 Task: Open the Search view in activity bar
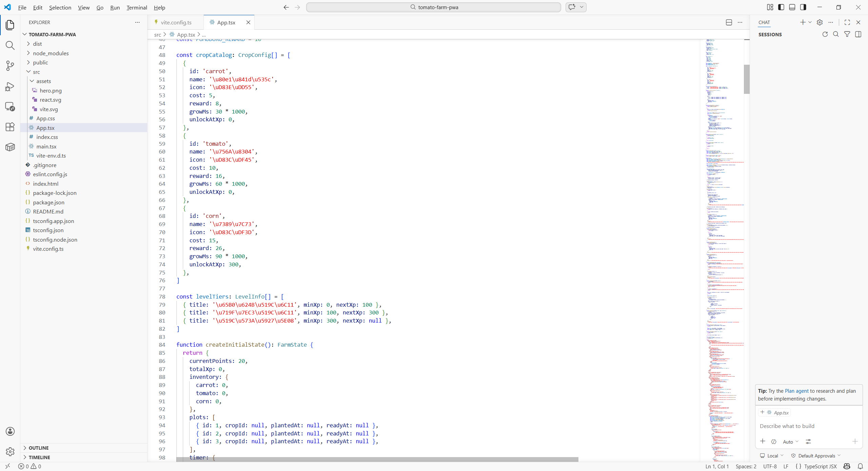point(10,45)
